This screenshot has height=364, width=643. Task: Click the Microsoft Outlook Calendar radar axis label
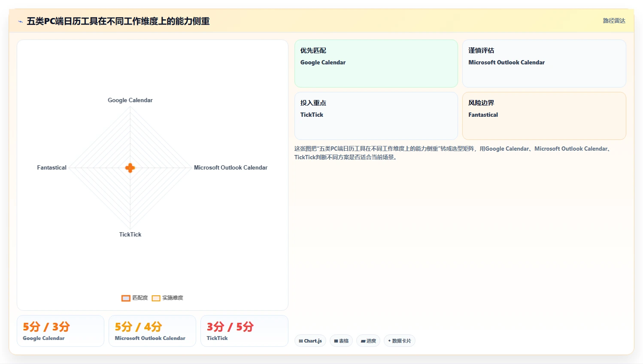231,167
